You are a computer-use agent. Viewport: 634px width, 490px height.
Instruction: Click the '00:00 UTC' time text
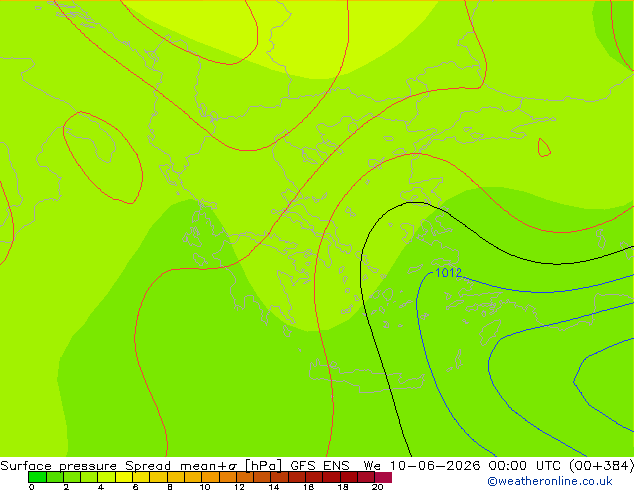(522, 466)
